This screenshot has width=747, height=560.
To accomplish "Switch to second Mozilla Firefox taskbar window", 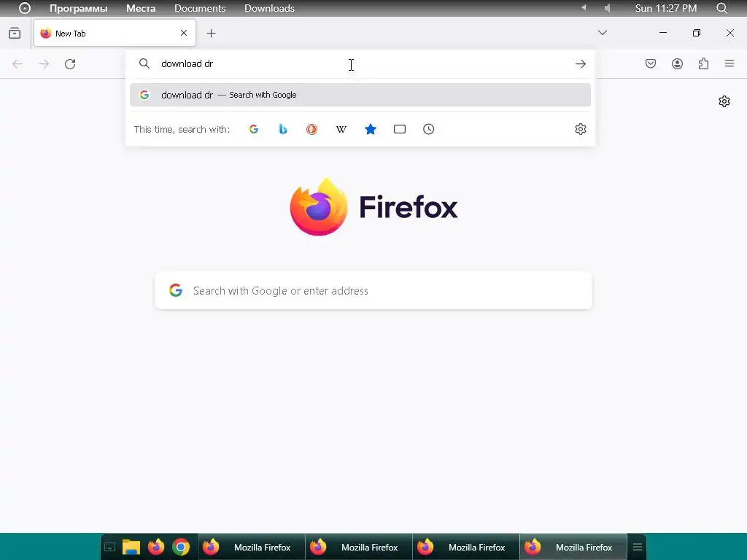I will pos(359,547).
